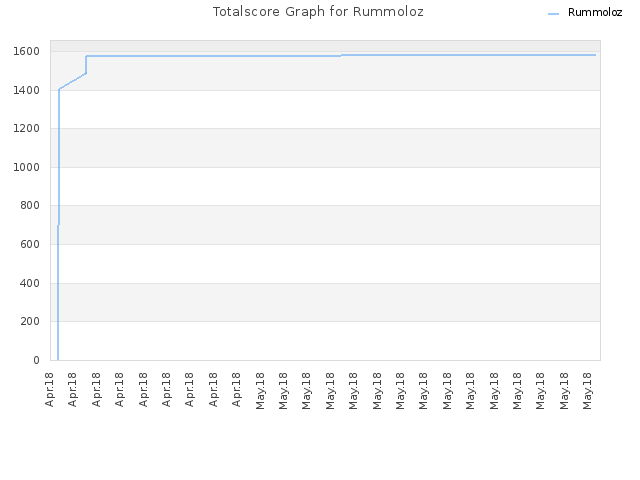The image size is (640, 480).
Task: Click the 600 y-axis label
Action: (x=30, y=244)
